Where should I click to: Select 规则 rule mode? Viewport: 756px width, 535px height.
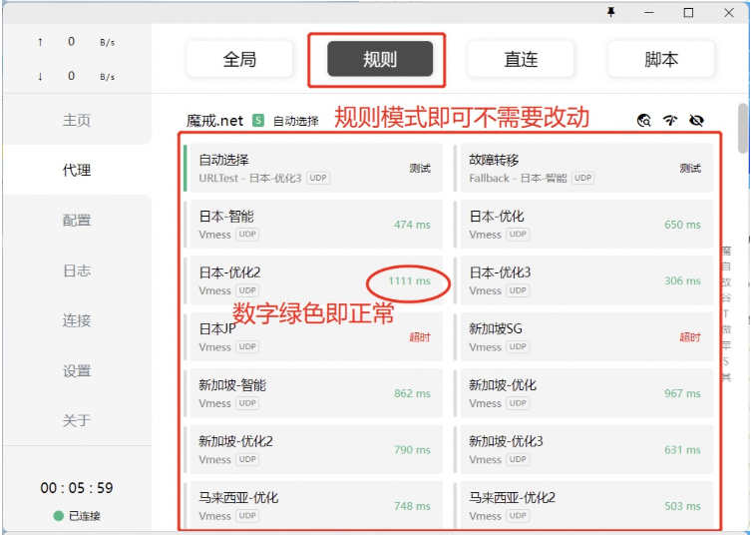click(379, 60)
